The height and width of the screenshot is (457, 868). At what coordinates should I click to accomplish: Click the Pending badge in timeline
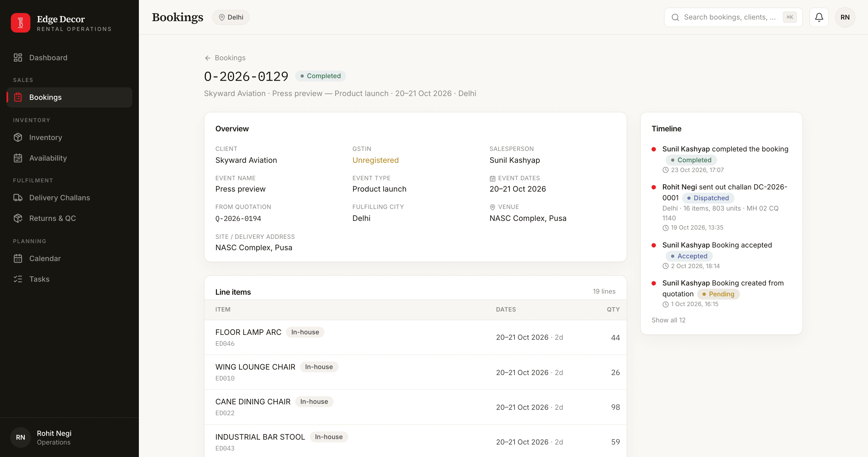pos(718,294)
